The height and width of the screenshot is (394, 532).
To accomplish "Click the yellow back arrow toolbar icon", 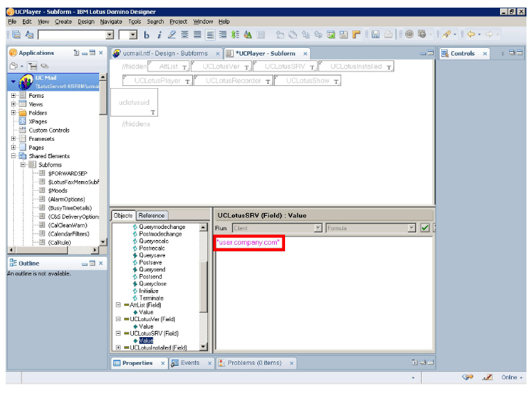I will point(471,34).
